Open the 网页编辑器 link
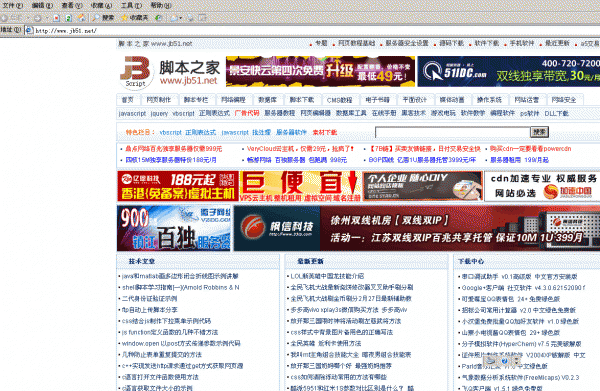The height and width of the screenshot is (391, 600). pyautogui.click(x=316, y=113)
